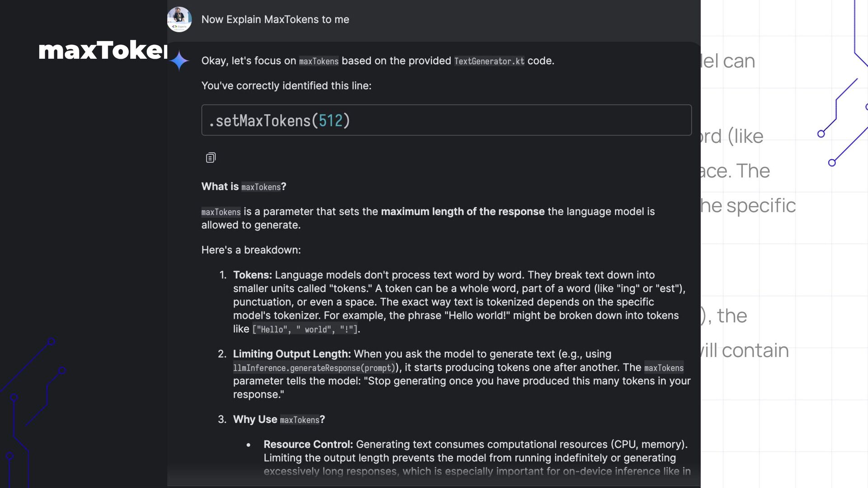Screen dimensions: 868x488
Task: Click "You've correctly identified this line:" text
Action: pos(286,86)
